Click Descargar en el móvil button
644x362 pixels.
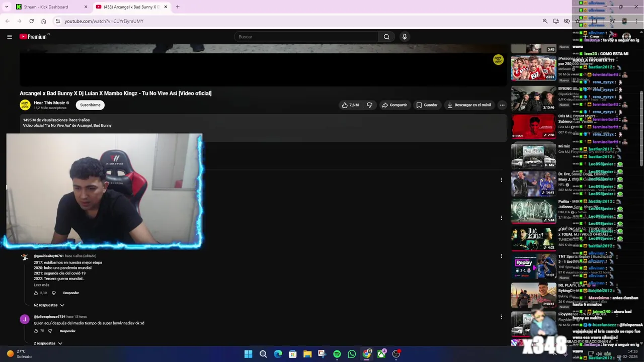[x=469, y=105]
